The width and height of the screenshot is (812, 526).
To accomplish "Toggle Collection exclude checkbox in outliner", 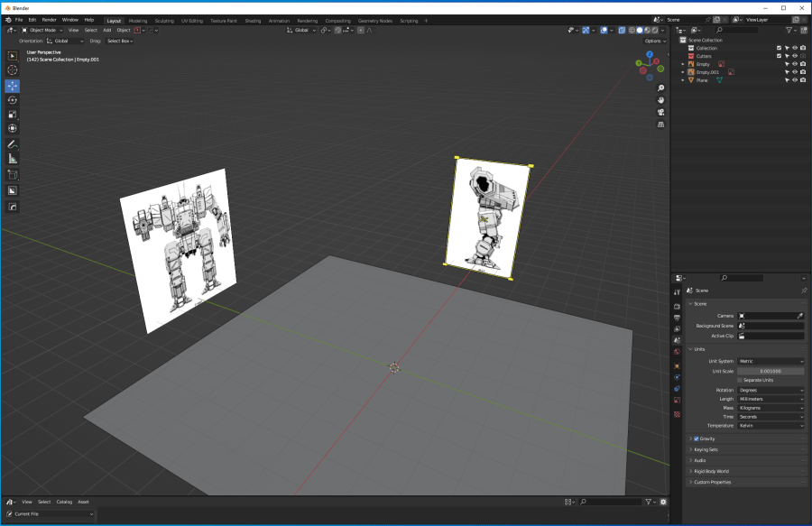I will tap(779, 48).
